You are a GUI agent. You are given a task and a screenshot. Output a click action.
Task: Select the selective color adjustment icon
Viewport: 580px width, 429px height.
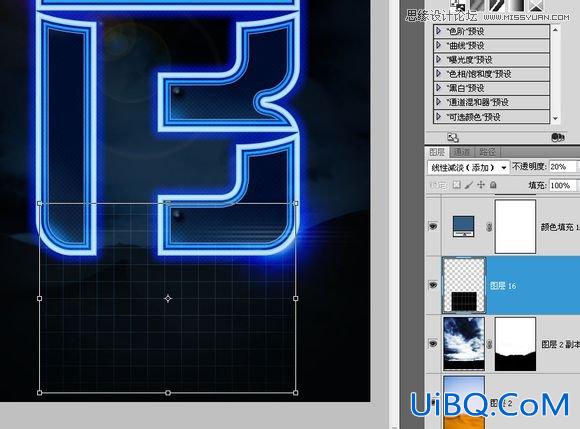(536, 5)
